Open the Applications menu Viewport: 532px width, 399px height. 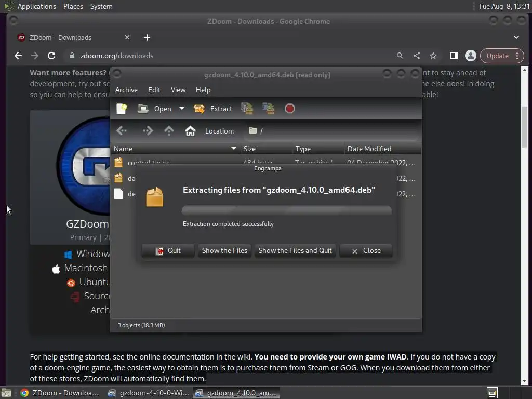point(37,6)
